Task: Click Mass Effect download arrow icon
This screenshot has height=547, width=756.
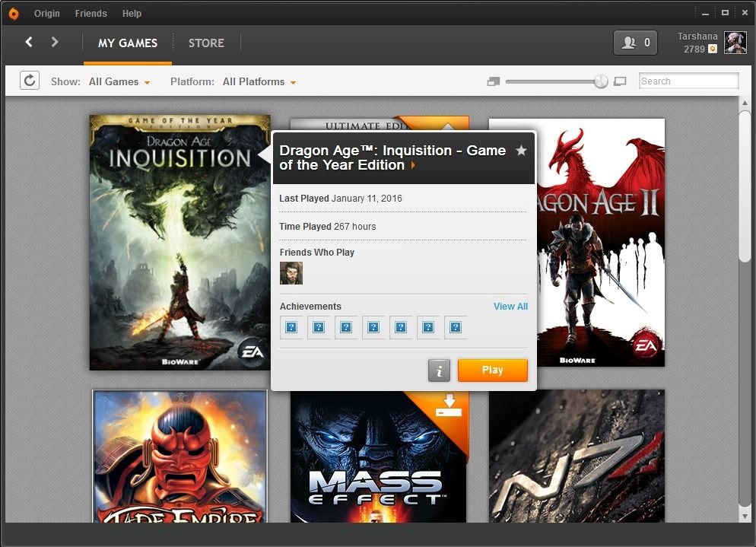Action: tap(449, 405)
